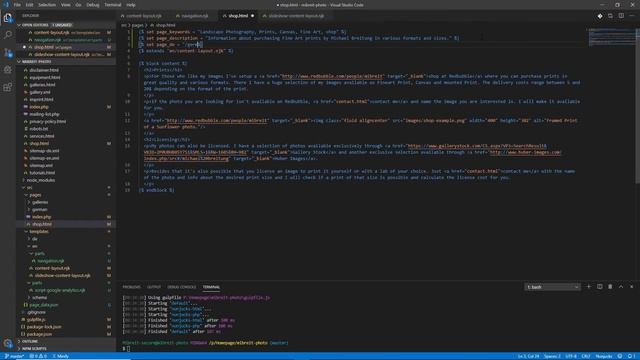This screenshot has width=640, height=360.
Task: Click the Spaces indentation setting in status bar
Action: 552,356
